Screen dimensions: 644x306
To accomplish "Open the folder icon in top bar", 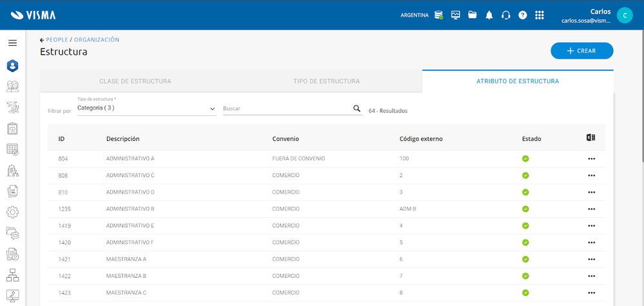I will pos(473,15).
